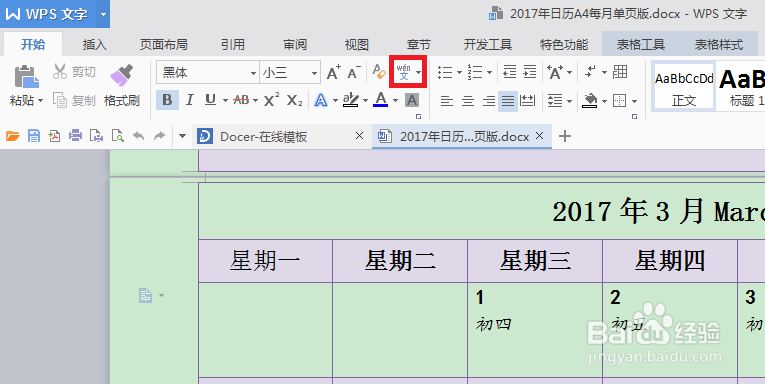Apply paragraph shading paint bucket

coord(589,101)
